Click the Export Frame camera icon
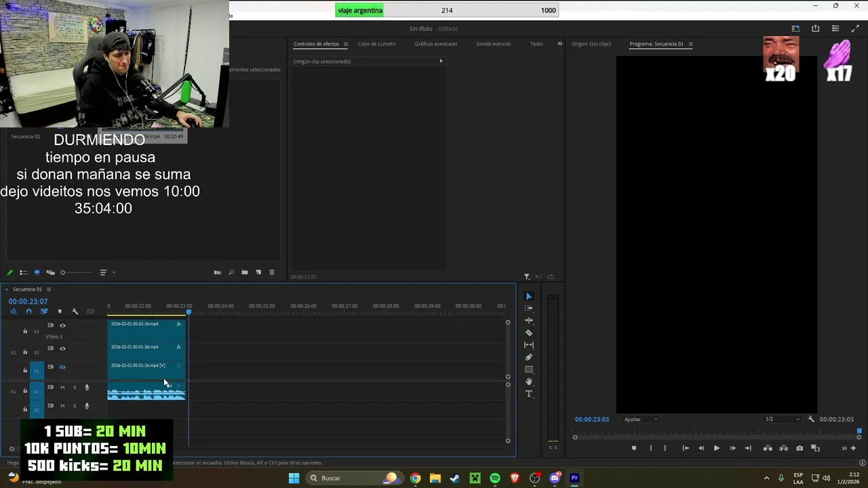Image resolution: width=868 pixels, height=488 pixels. 800,448
